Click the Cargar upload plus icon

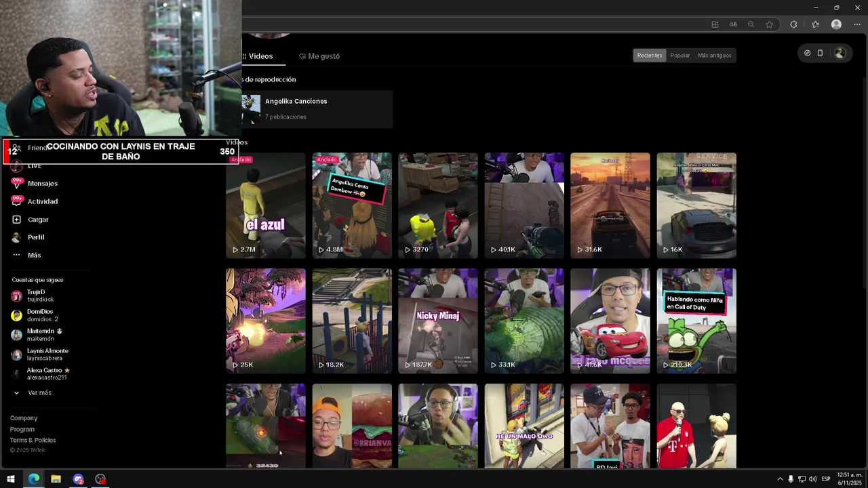pos(17,220)
